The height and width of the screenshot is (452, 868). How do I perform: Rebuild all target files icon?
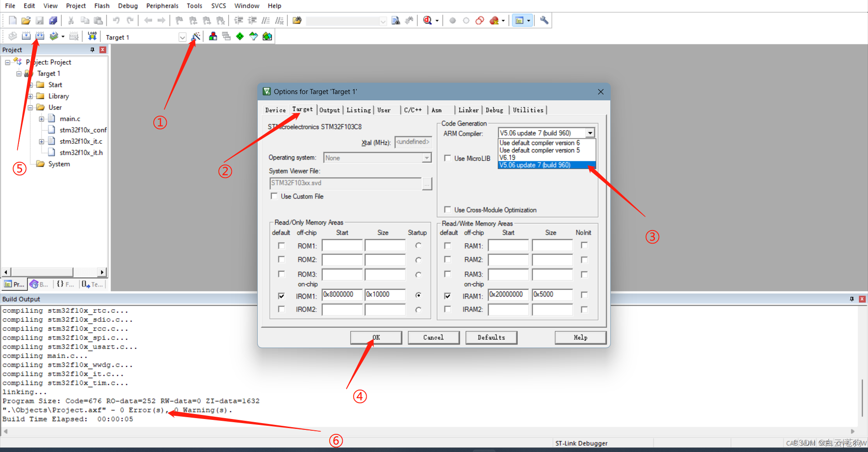[40, 36]
